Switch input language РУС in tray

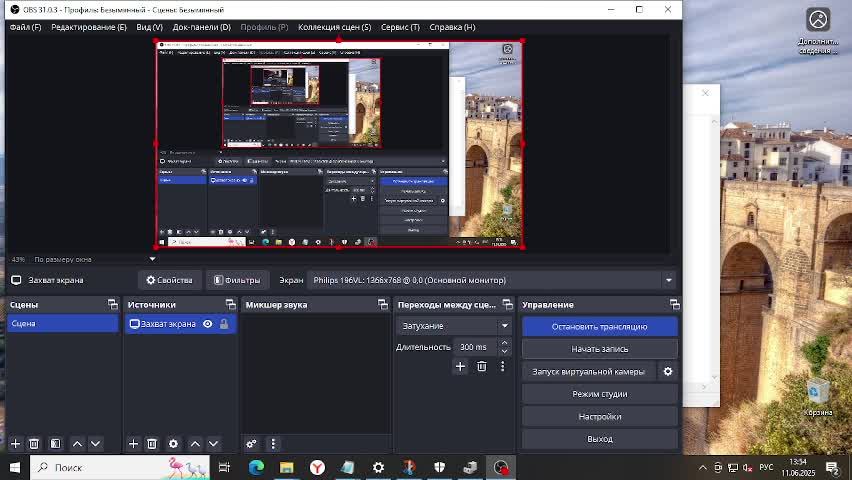pos(766,467)
